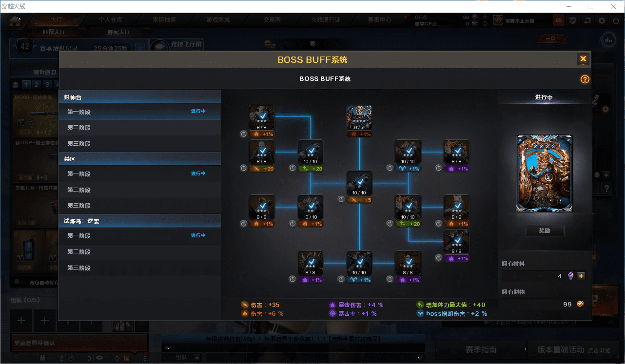Image resolution: width=625 pixels, height=364 pixels.
Task: Expand the 试炼岛:逆袭 category header
Action: tap(139, 221)
